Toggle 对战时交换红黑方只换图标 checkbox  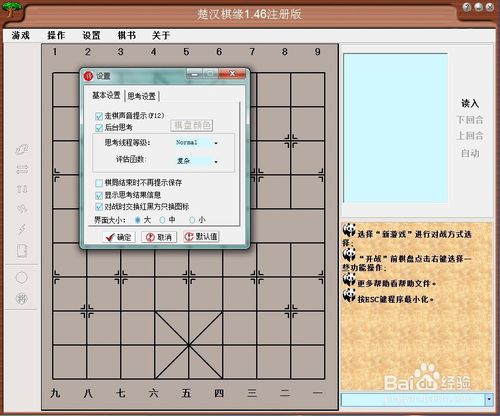[99, 207]
